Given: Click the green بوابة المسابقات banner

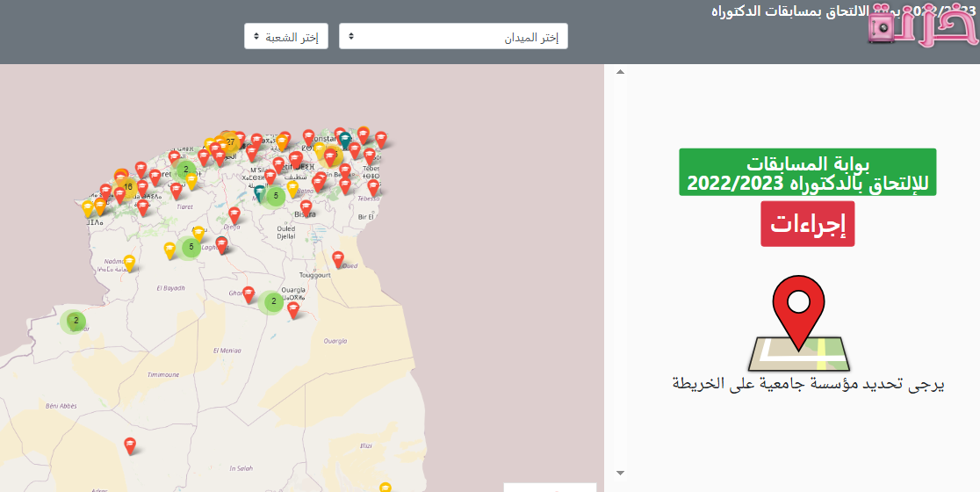Looking at the screenshot, I should 807,172.
